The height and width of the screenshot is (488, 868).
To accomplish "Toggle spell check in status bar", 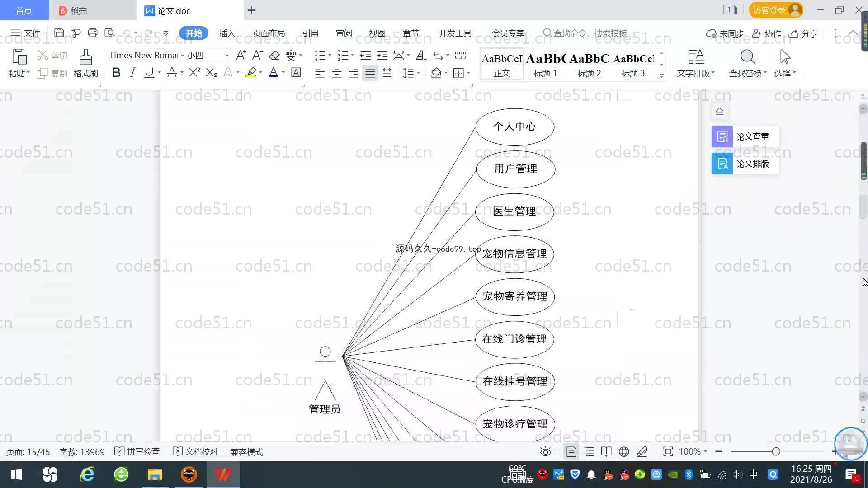I will (x=137, y=452).
